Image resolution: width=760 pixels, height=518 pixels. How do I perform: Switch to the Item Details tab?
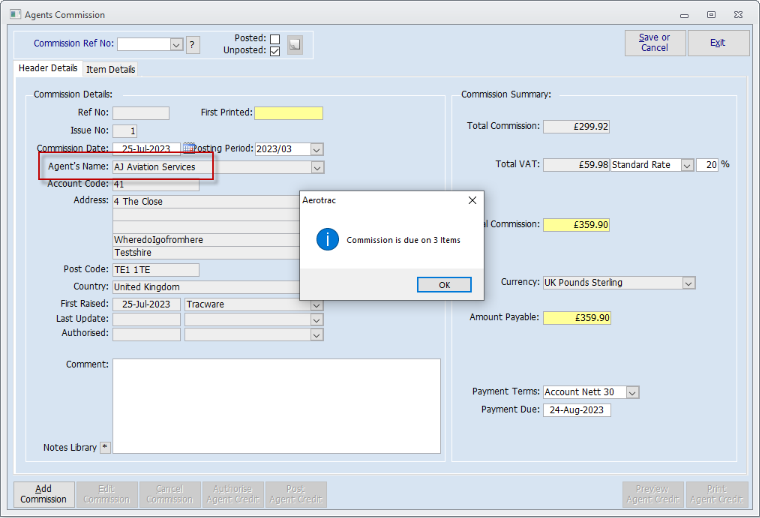click(x=111, y=69)
